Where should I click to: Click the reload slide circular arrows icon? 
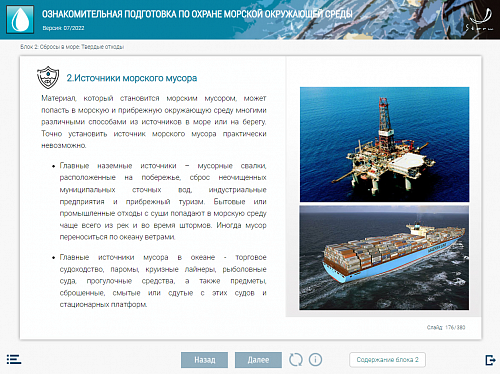(x=296, y=360)
